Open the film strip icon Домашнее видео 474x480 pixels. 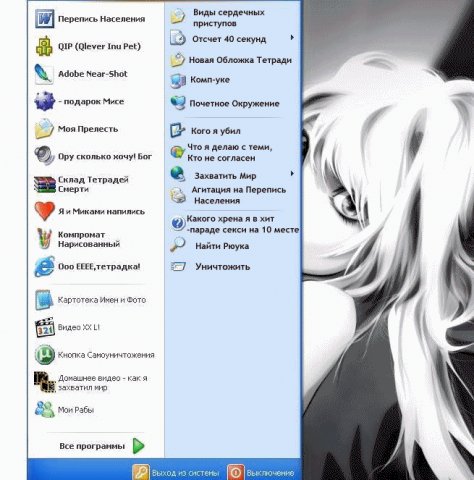point(45,382)
